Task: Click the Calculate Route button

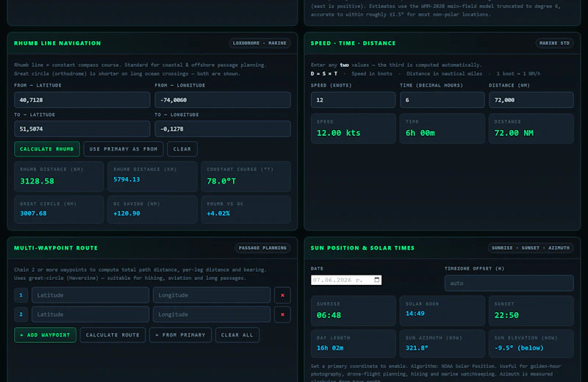Action: coord(112,335)
